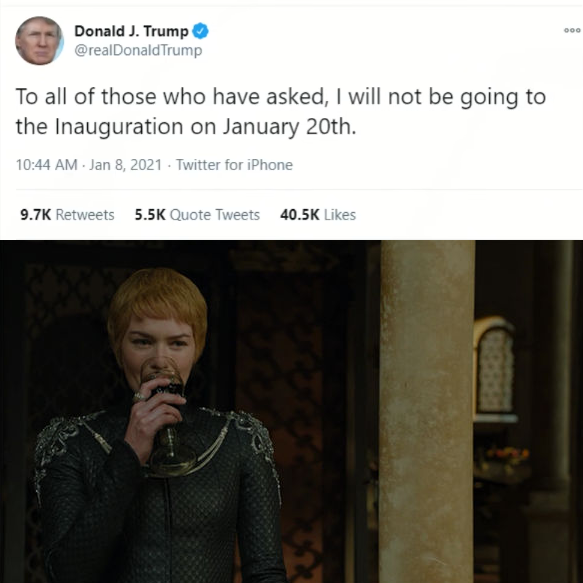
Task: Click the Jan 8, 2021 date
Action: [126, 165]
